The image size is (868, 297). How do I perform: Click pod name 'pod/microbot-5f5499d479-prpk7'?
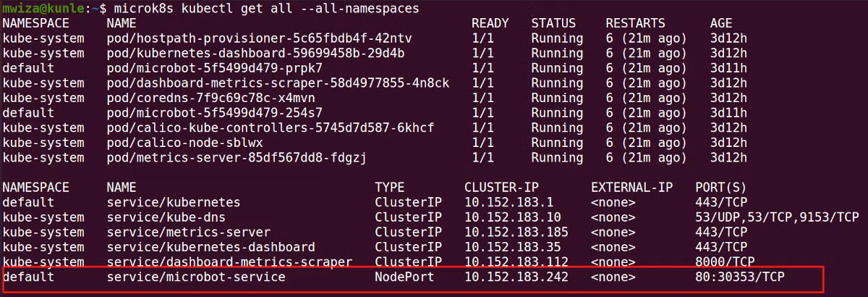(x=214, y=68)
